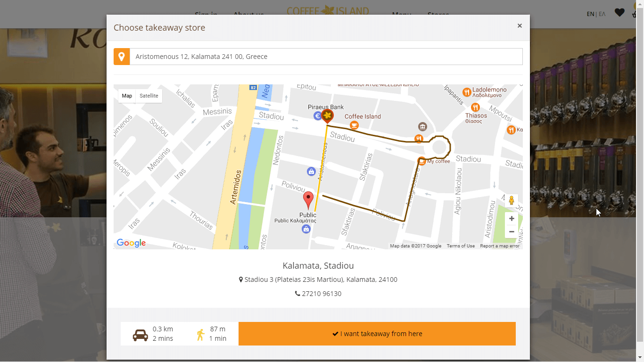
Task: Click the Coffee Island store marker on map
Action: pyautogui.click(x=327, y=116)
